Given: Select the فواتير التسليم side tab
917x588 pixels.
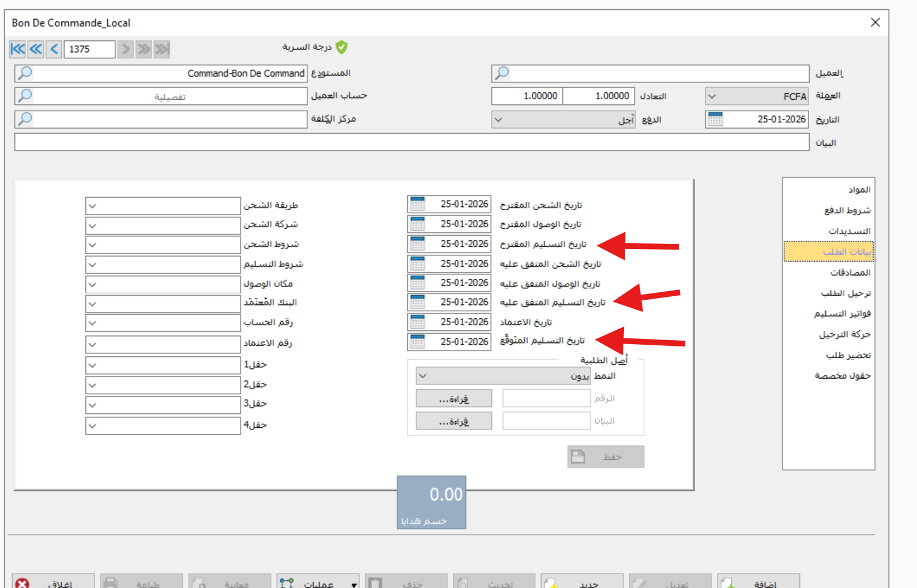Looking at the screenshot, I should [x=842, y=314].
